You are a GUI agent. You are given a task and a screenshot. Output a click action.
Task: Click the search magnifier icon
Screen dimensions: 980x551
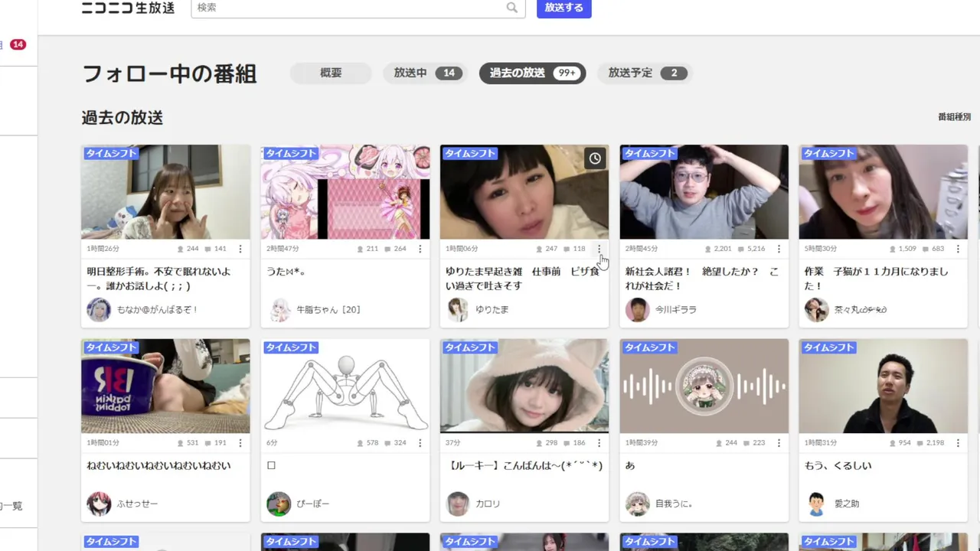pos(511,8)
